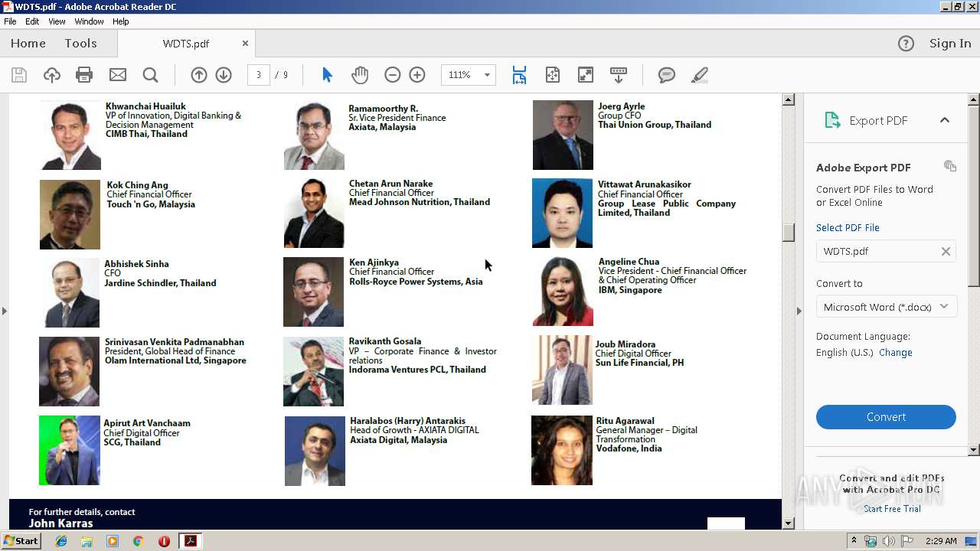Switch to the Home tab
980x551 pixels.
point(28,44)
